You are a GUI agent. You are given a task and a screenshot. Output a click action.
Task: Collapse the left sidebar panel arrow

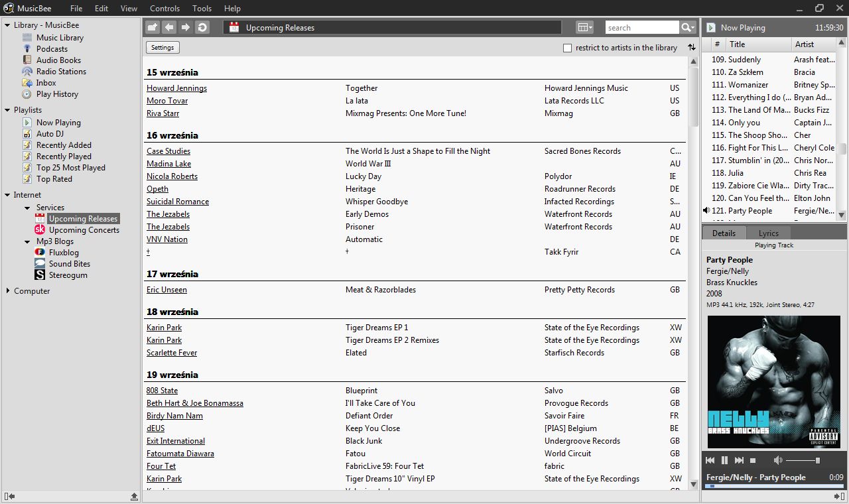[9, 496]
